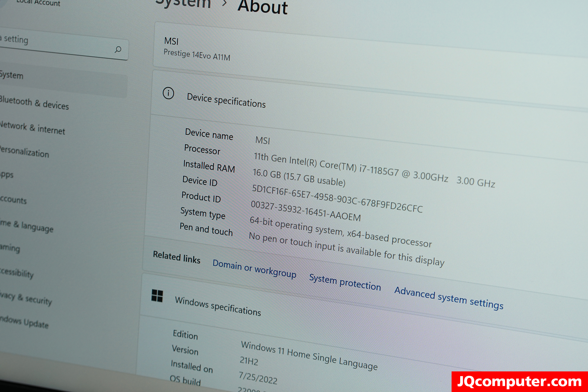The width and height of the screenshot is (588, 392).
Task: Select the Version value 21H2
Action: [x=249, y=361]
